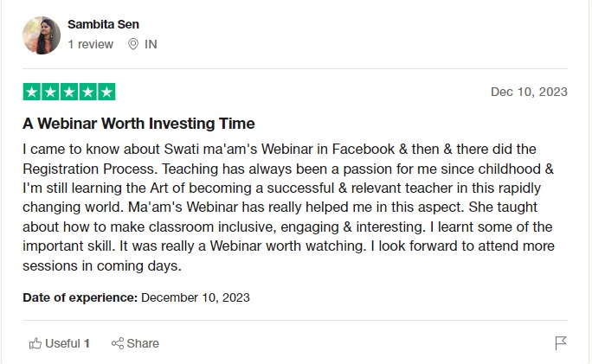592x364 pixels.
Task: Click the "IN" country label
Action: pos(151,44)
